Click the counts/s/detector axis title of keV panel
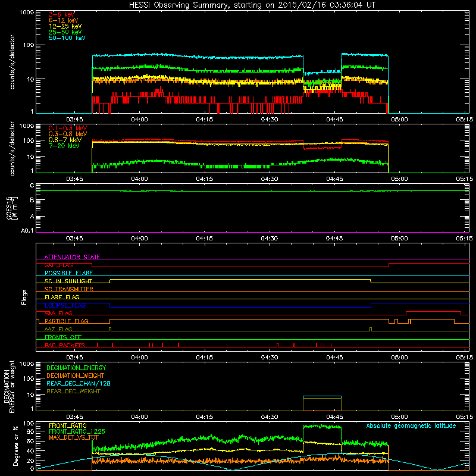Image resolution: width=476 pixels, height=476 pixels. coord(12,62)
